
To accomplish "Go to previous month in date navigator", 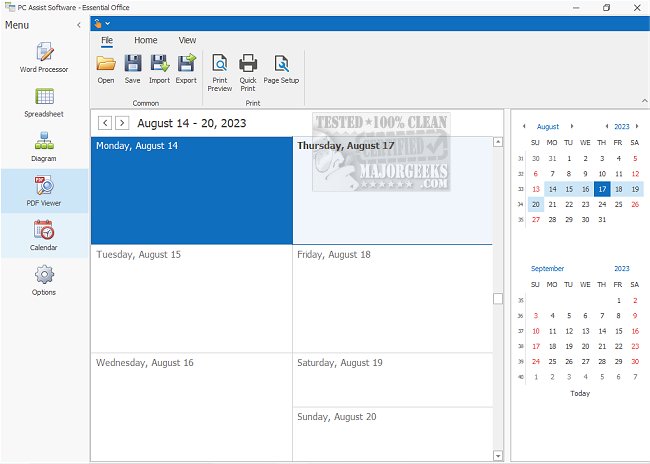I will coord(524,126).
